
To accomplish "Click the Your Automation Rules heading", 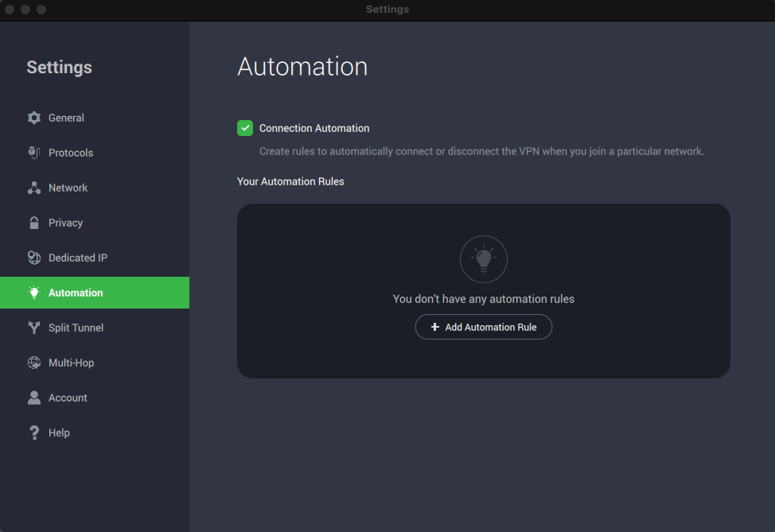I will point(290,181).
